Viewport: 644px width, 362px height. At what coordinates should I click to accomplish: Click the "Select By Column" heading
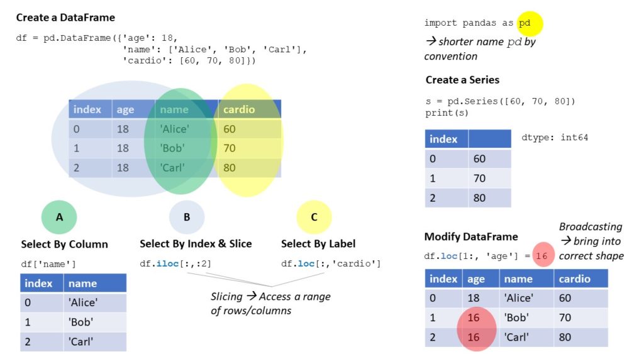click(x=64, y=244)
